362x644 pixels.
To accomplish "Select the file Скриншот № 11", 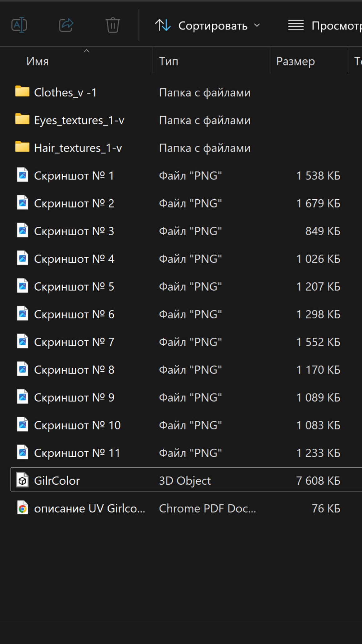I will (77, 453).
